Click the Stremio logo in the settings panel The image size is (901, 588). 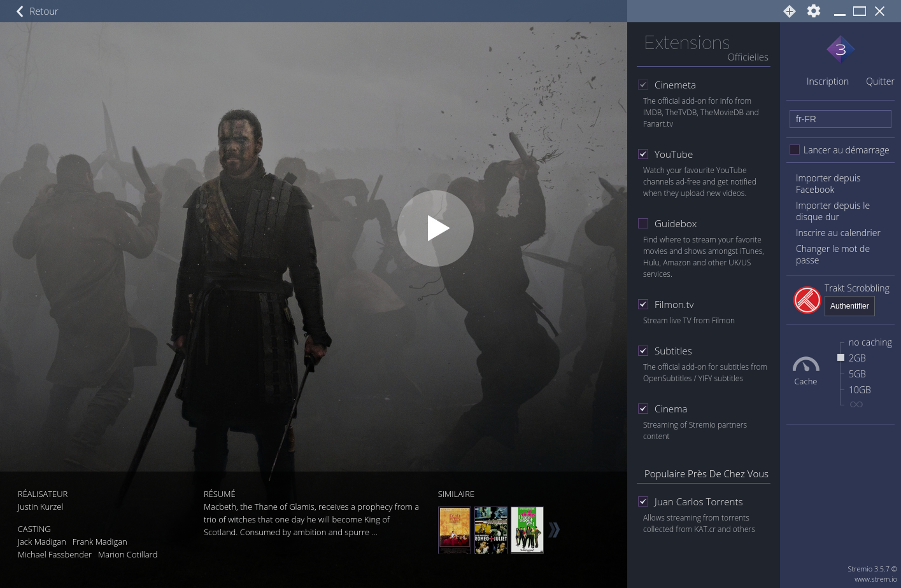click(x=841, y=50)
